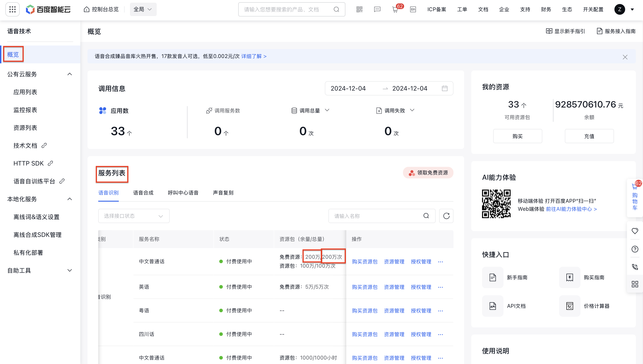Click the 充值 button

589,136
